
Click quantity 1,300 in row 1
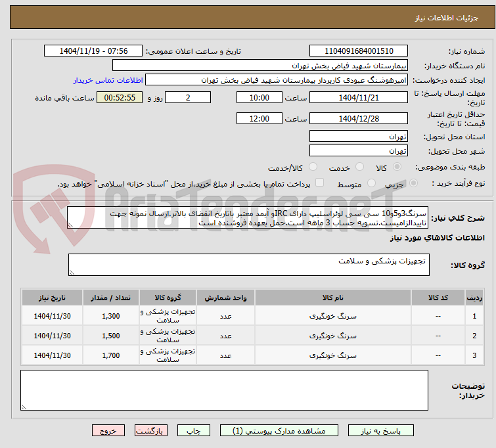[x=111, y=316]
